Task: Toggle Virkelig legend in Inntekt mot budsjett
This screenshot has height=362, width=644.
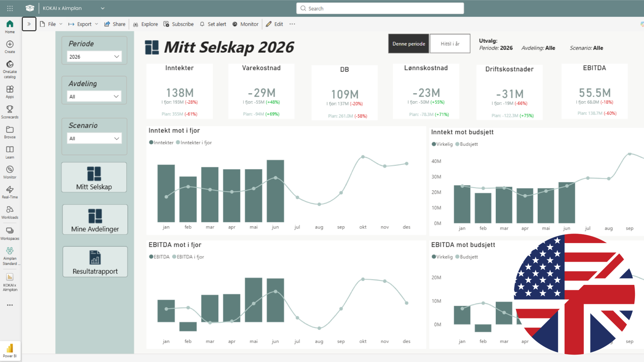Action: 442,144
